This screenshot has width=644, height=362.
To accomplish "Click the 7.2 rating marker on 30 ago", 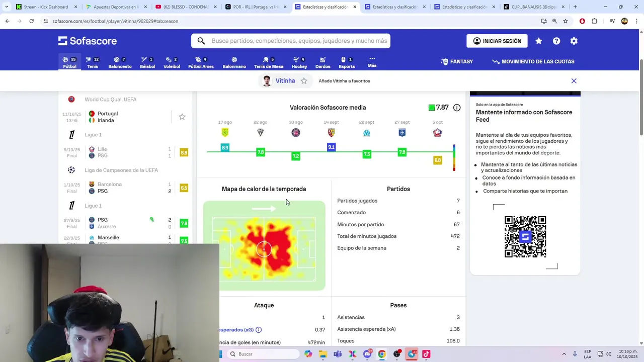I will pos(296,156).
